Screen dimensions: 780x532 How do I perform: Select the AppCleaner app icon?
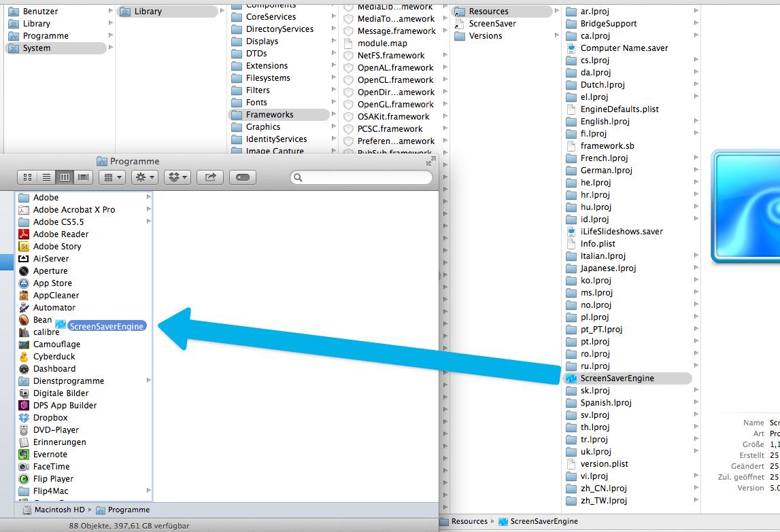click(x=24, y=296)
